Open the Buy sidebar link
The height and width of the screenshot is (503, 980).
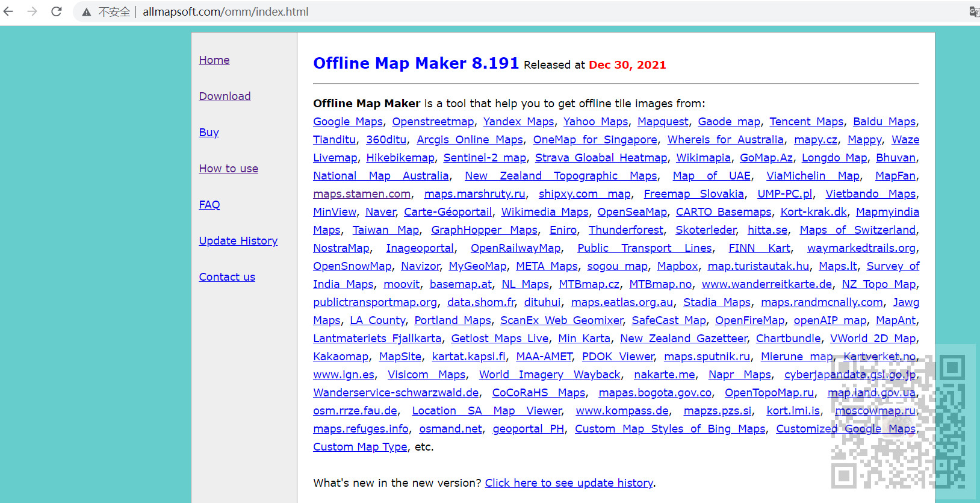point(209,133)
